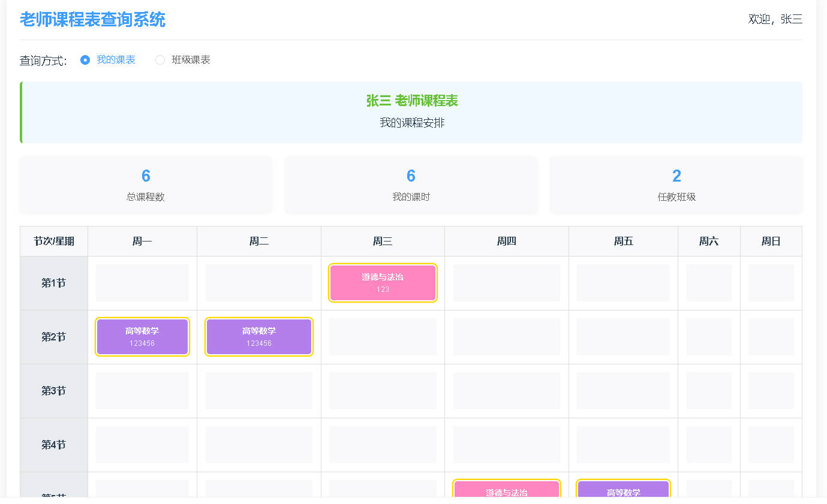Click the empty Monday first period slot

(142, 283)
